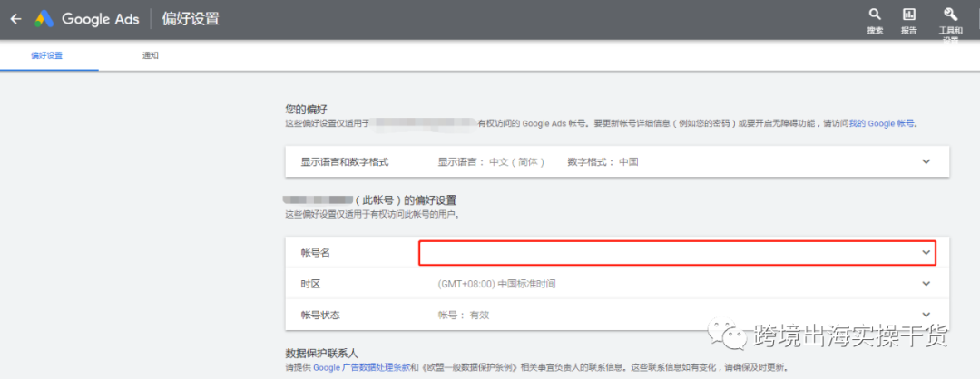Click the 时区 label
Image resolution: width=980 pixels, height=379 pixels.
click(x=310, y=284)
